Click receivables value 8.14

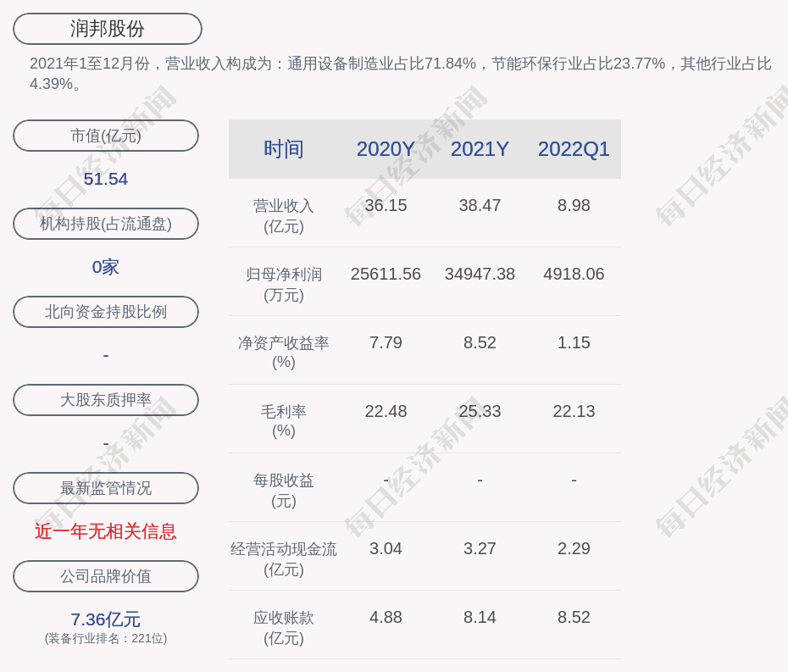480,617
